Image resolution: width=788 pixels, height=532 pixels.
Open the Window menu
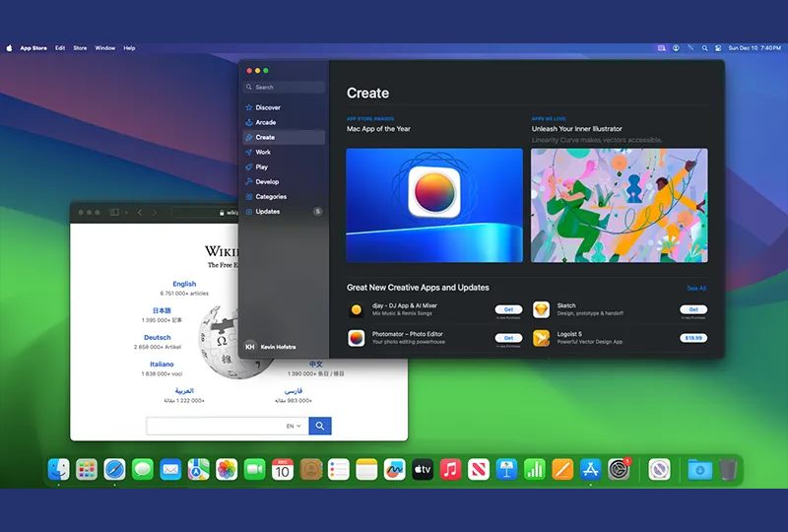click(x=105, y=48)
